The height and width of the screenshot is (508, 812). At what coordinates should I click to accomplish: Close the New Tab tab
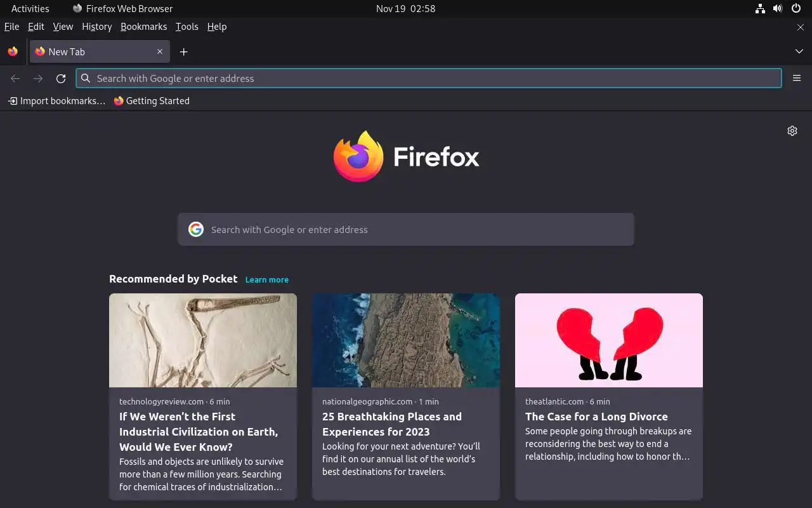click(160, 52)
